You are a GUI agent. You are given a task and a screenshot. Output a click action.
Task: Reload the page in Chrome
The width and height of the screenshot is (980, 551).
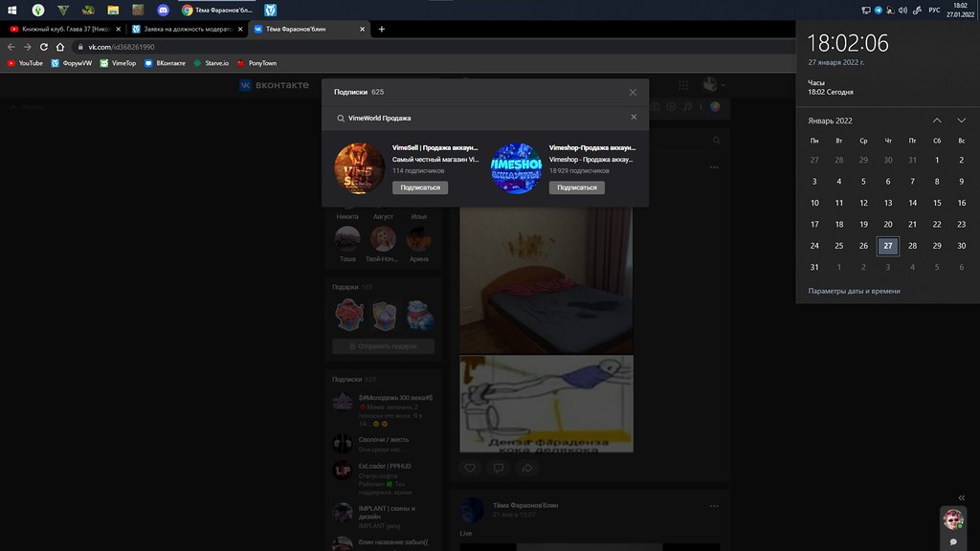coord(45,47)
